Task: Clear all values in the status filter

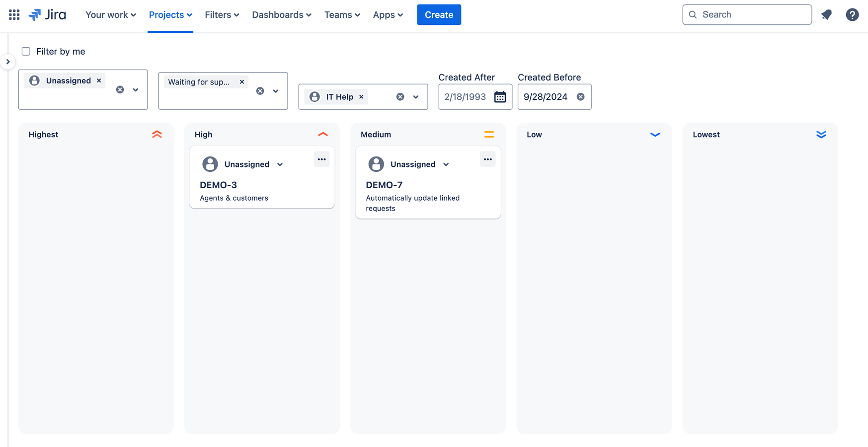Action: (x=260, y=91)
